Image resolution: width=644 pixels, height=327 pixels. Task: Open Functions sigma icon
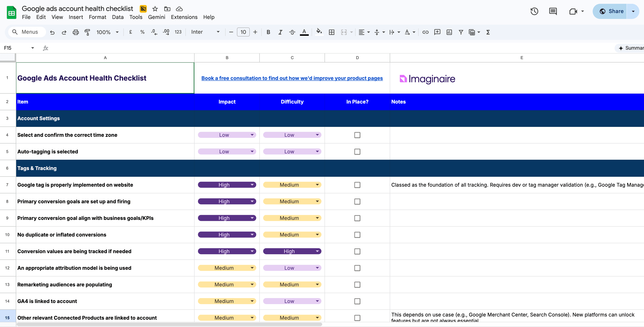tap(488, 32)
